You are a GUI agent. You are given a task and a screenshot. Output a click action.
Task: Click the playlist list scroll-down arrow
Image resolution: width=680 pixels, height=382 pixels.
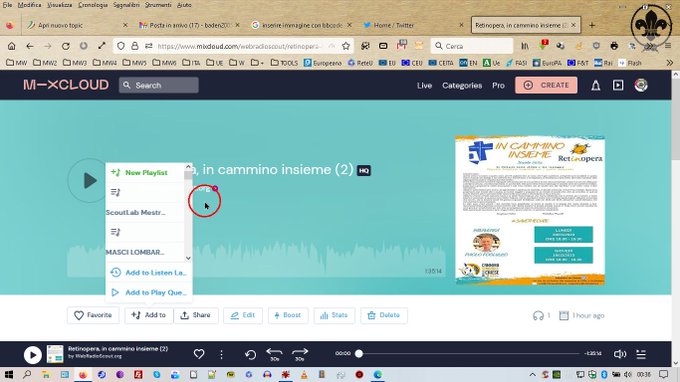tap(188, 258)
